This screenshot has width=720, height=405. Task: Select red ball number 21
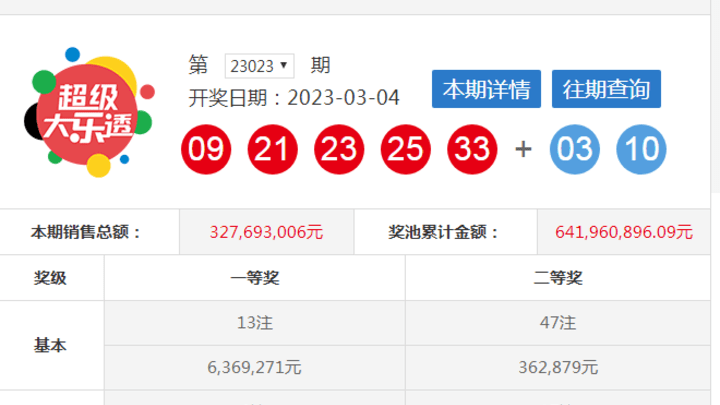(x=273, y=149)
